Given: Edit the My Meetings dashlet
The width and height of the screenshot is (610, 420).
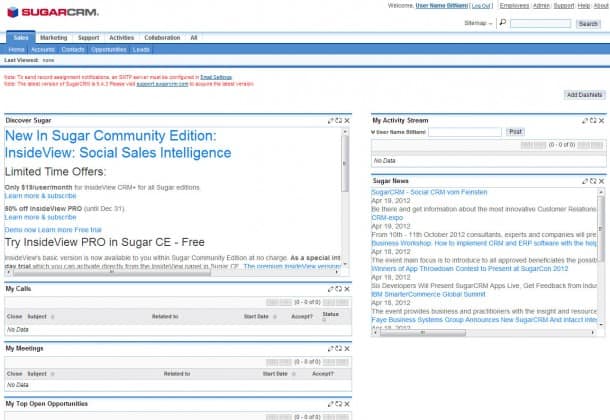Looking at the screenshot, I should (331, 348).
